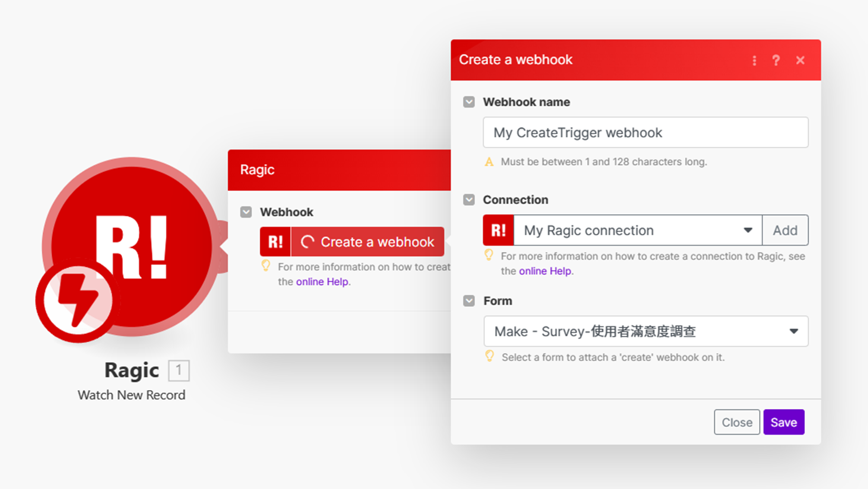
Task: Toggle the Connection field checkbox
Action: click(x=469, y=200)
